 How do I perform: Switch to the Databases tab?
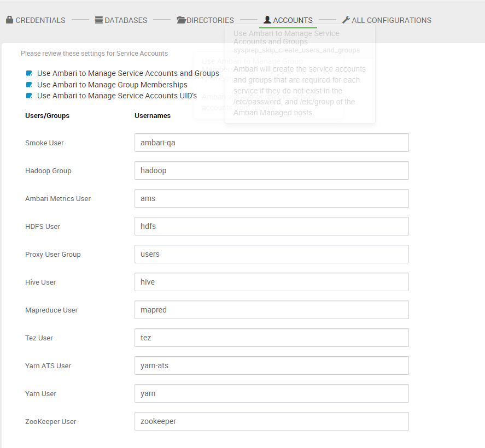(121, 20)
